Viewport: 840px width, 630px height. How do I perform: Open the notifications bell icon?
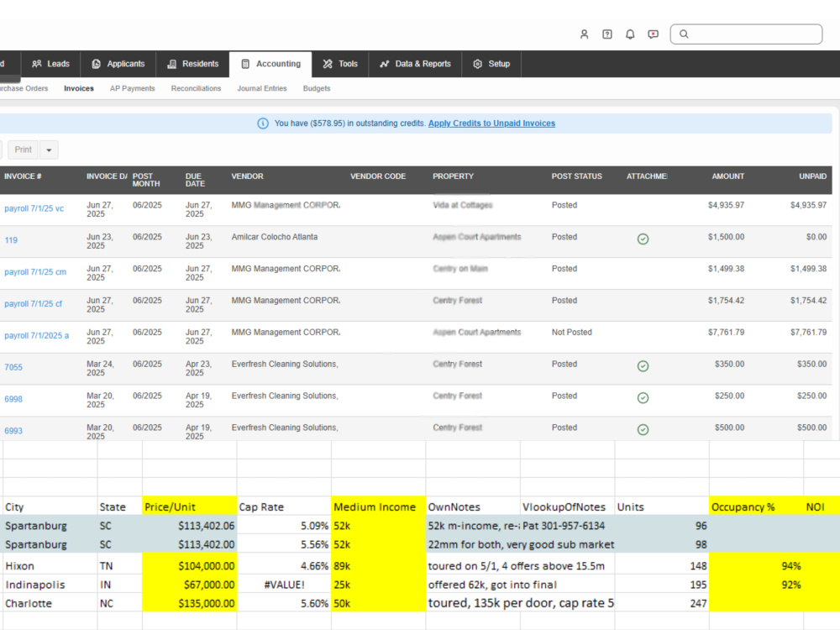(630, 34)
